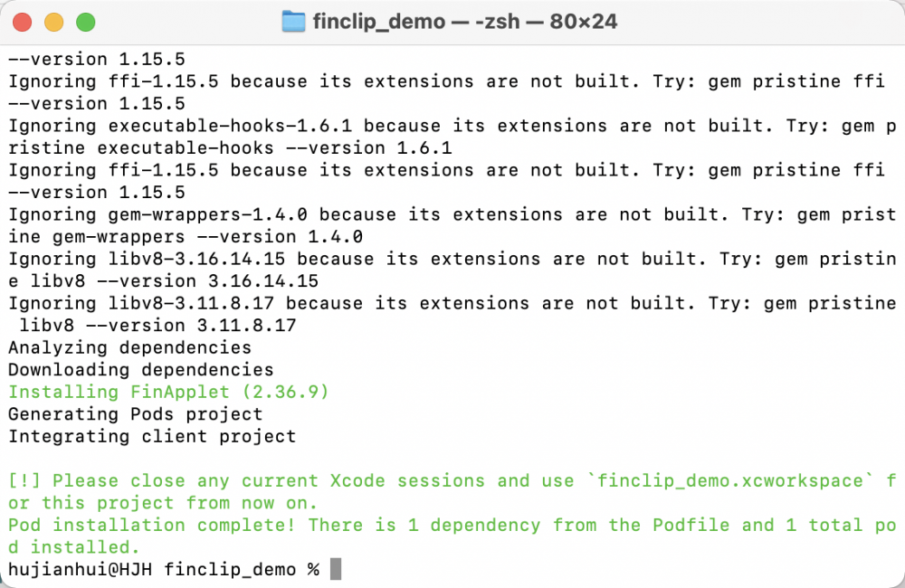Click the hujianhui@HJH finclip_demo % prompt
This screenshot has height=588, width=905.
click(163, 570)
